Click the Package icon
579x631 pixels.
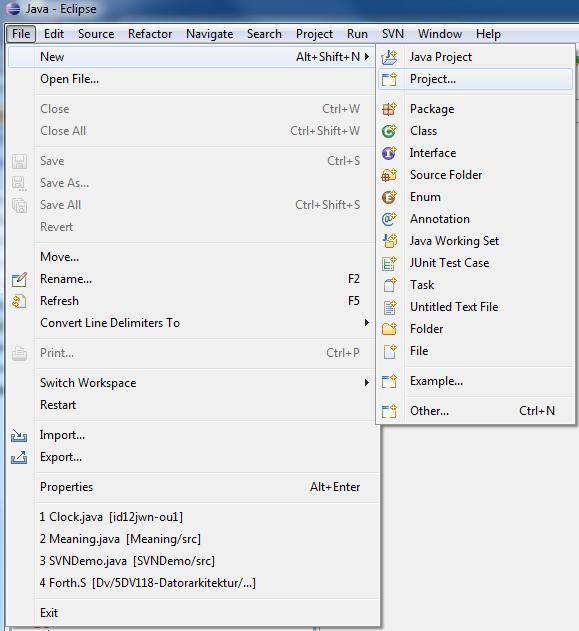pos(389,109)
